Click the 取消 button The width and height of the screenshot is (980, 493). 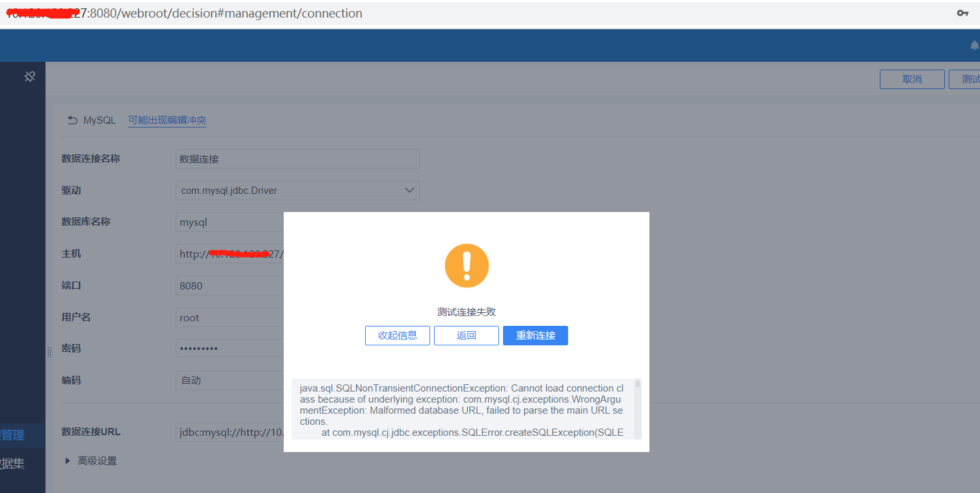pyautogui.click(x=912, y=79)
